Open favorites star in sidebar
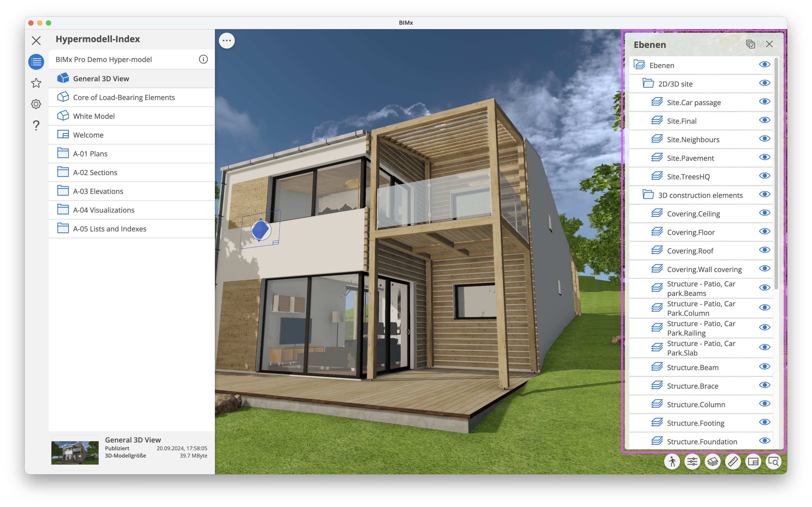Image resolution: width=812 pixels, height=507 pixels. point(36,83)
